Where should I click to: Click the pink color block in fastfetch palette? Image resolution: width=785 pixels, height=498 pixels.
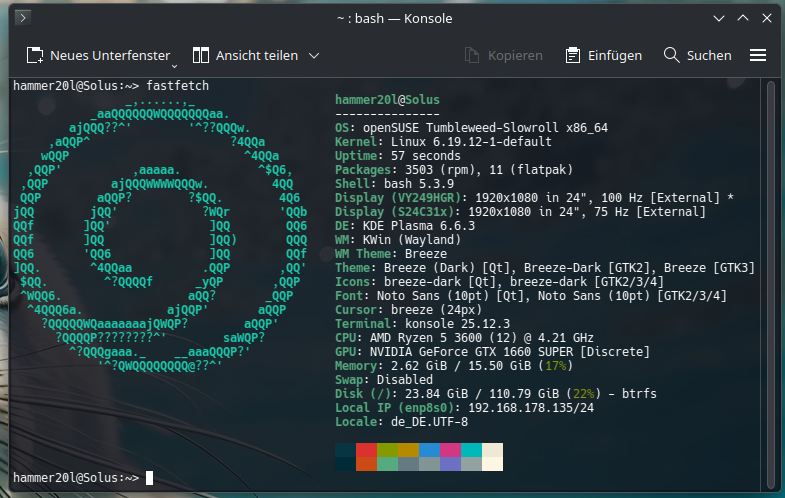450,450
